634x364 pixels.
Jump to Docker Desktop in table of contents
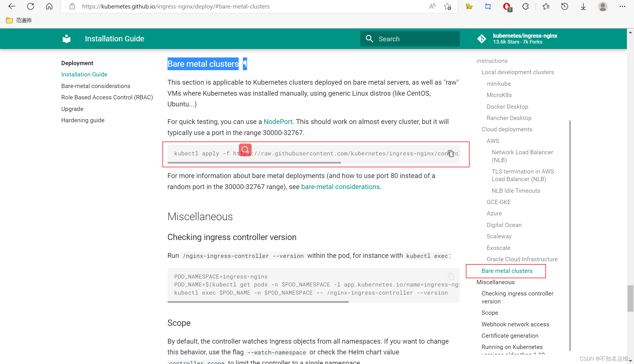[x=507, y=107]
